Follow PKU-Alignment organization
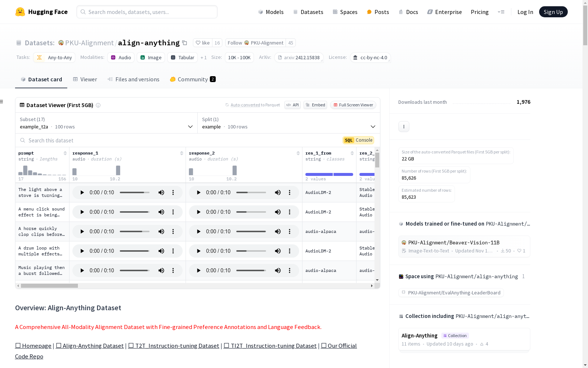 click(x=255, y=43)
